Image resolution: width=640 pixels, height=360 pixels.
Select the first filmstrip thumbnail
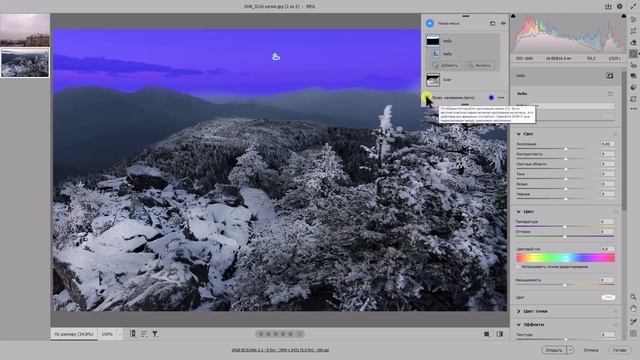pyautogui.click(x=25, y=30)
